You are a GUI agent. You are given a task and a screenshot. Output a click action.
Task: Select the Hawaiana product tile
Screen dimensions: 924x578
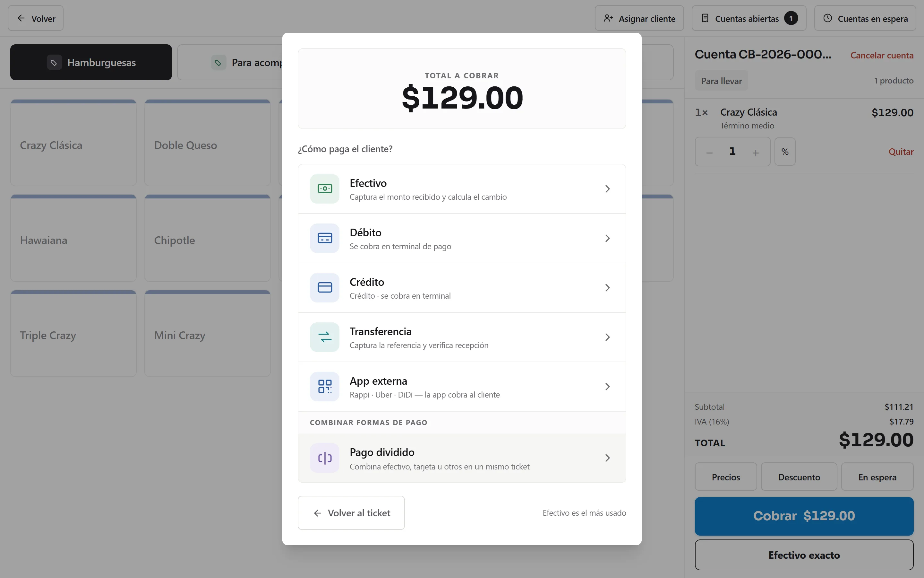pyautogui.click(x=73, y=238)
